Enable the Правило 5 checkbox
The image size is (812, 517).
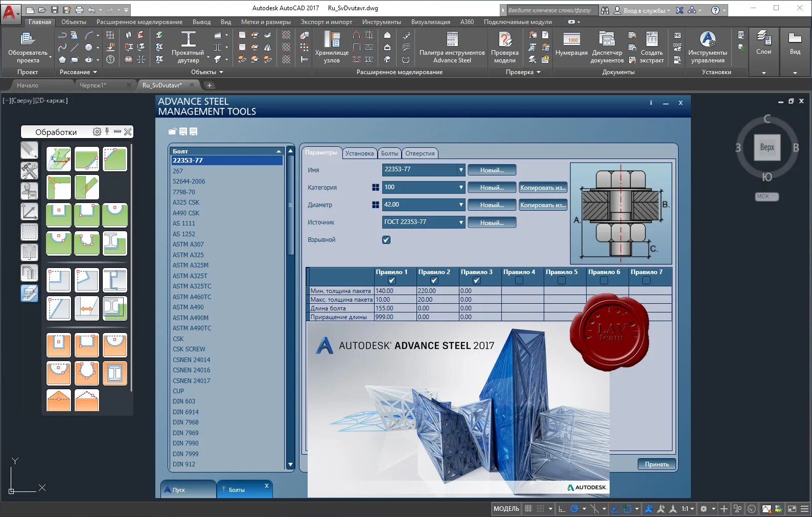562,280
